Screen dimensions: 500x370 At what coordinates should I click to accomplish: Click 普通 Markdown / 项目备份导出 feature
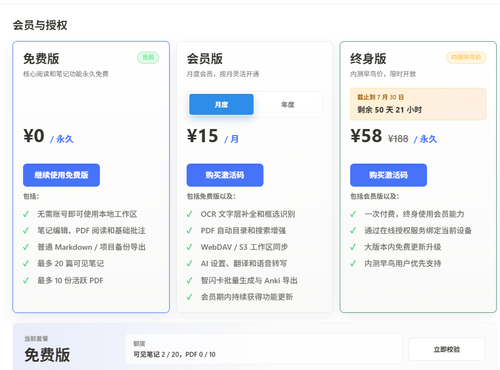(91, 247)
